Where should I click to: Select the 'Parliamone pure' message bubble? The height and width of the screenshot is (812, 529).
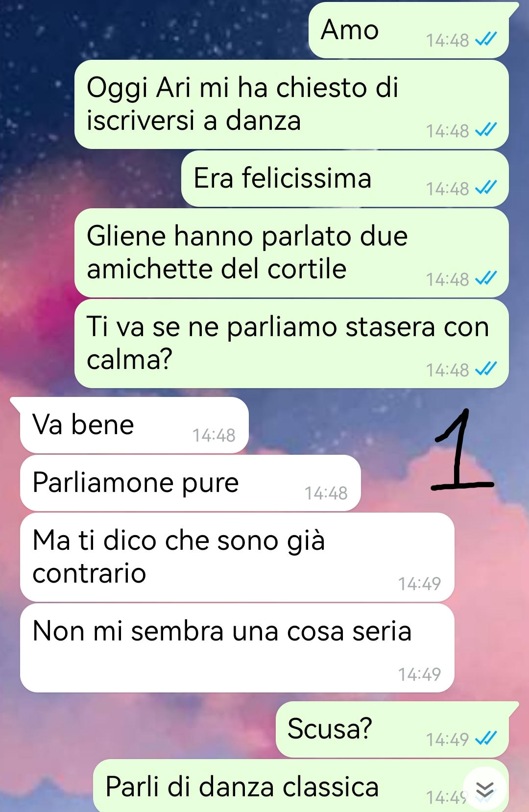click(191, 483)
